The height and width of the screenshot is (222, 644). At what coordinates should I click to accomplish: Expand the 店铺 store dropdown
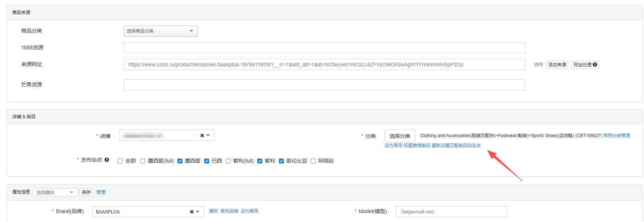coord(208,136)
